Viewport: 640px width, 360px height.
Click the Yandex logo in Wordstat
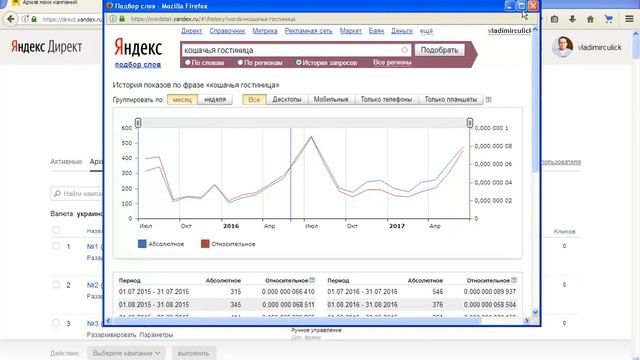point(138,47)
